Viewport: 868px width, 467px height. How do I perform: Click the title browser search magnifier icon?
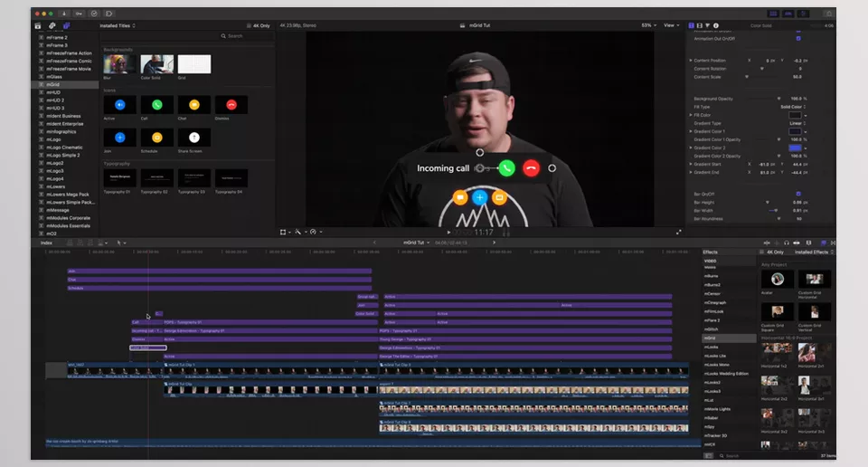click(223, 36)
